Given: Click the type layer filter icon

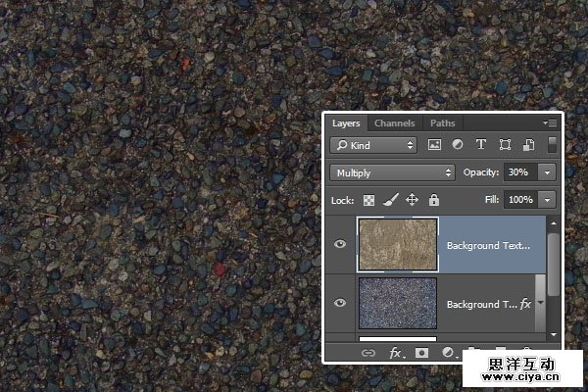Looking at the screenshot, I should click(x=481, y=145).
